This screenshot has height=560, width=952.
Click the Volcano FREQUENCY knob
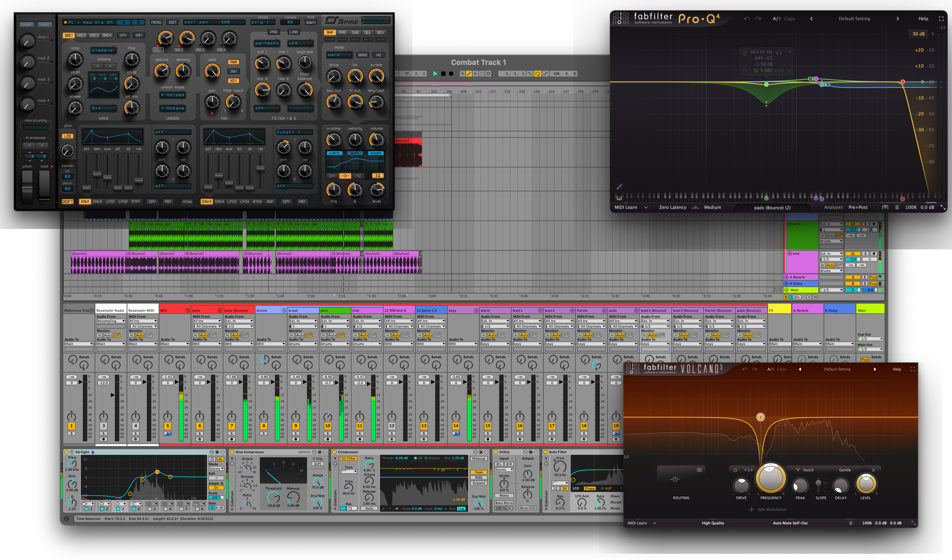click(x=771, y=478)
